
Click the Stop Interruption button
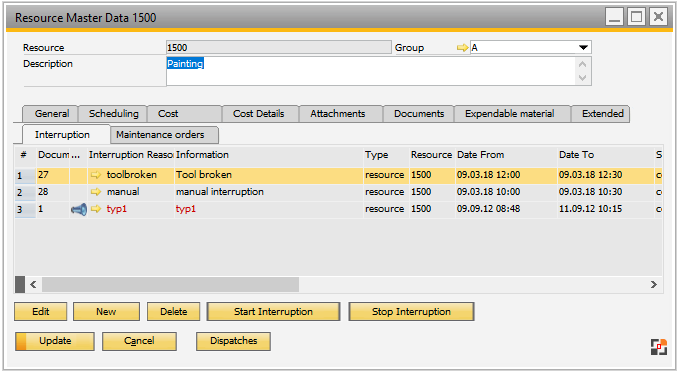tap(411, 312)
